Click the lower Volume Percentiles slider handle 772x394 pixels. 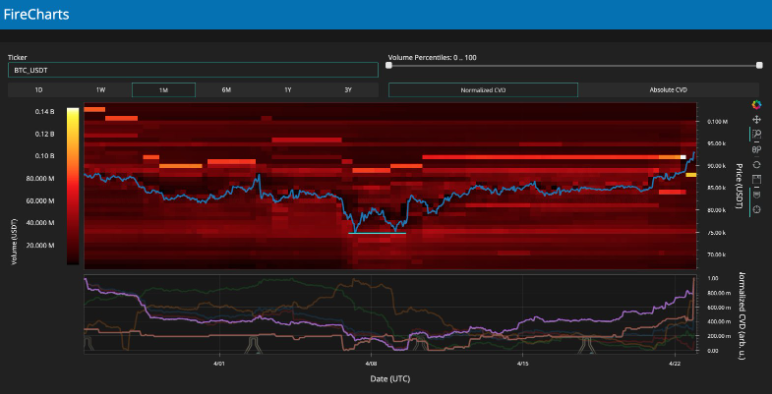coord(389,66)
